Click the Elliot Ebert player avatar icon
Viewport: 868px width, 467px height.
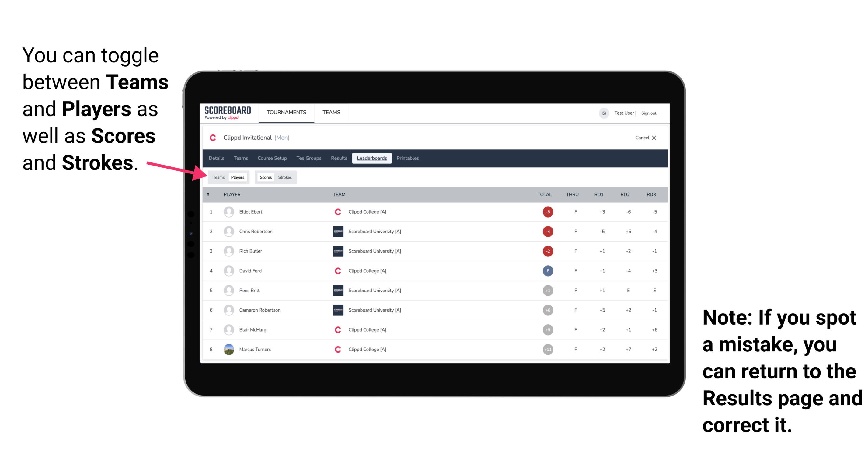pos(229,212)
